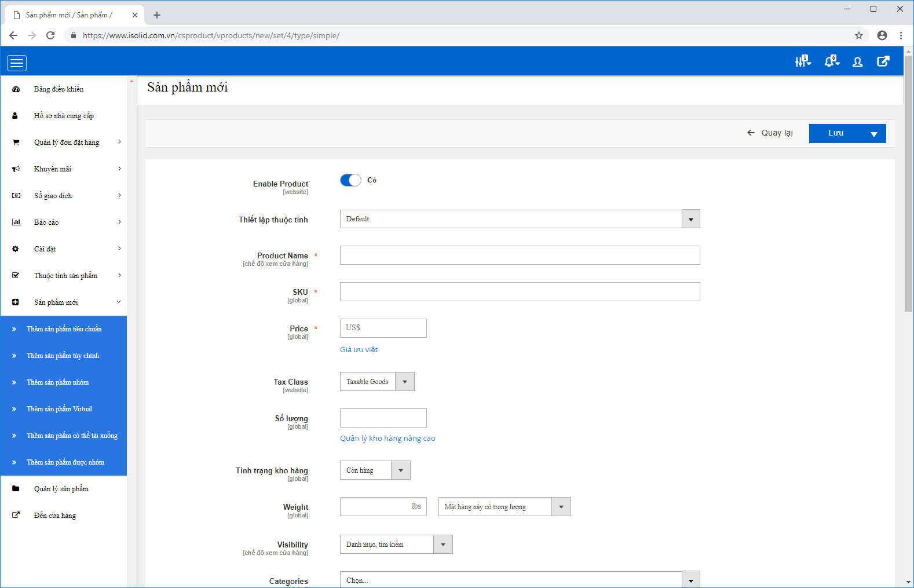Focus the Số lượng input field
The height and width of the screenshot is (588, 914).
coord(383,418)
